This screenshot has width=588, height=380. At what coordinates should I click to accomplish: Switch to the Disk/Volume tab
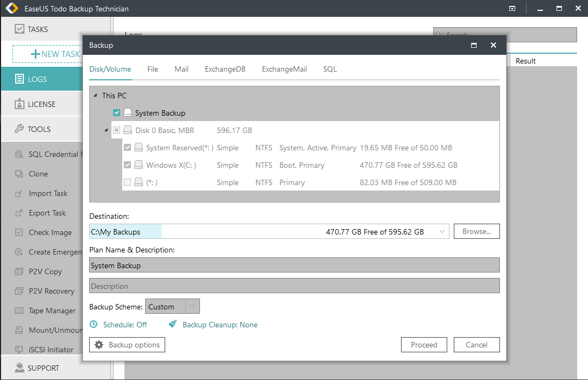pos(110,69)
